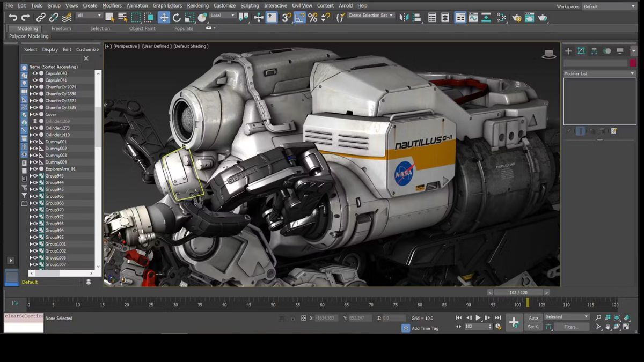The height and width of the screenshot is (362, 644).
Task: Click the timeline marker at frame 102
Action: click(528, 304)
